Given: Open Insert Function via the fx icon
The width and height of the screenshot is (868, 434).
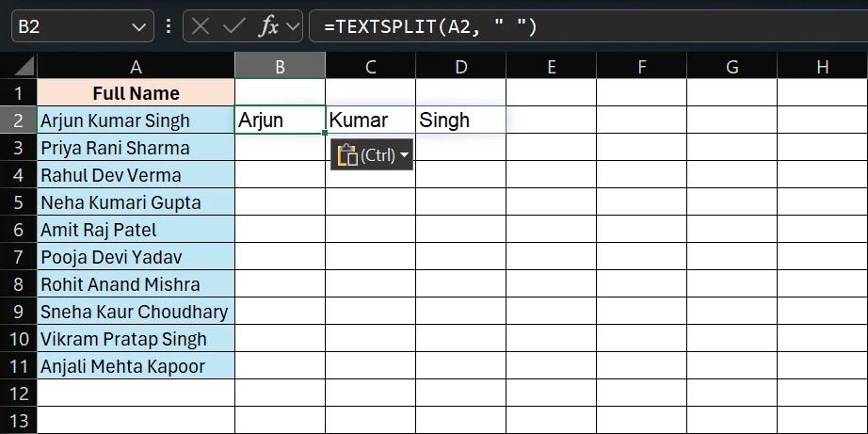Looking at the screenshot, I should pyautogui.click(x=269, y=26).
